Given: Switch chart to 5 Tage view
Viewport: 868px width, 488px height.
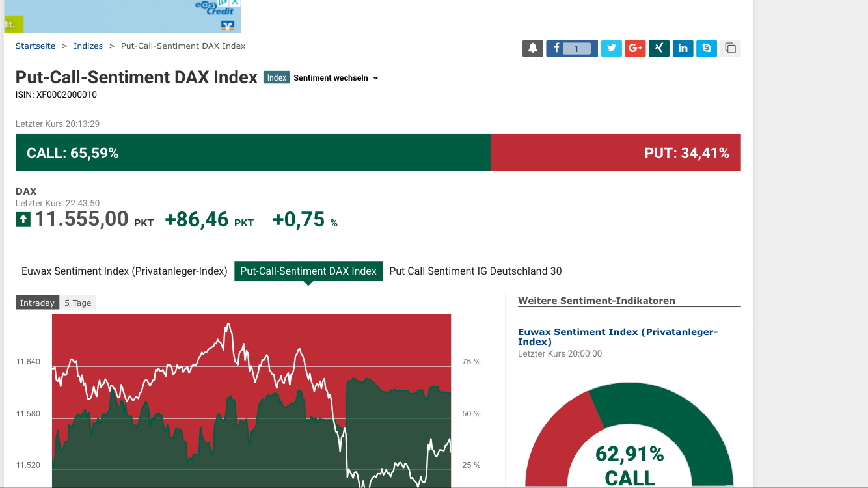Looking at the screenshot, I should (x=78, y=303).
